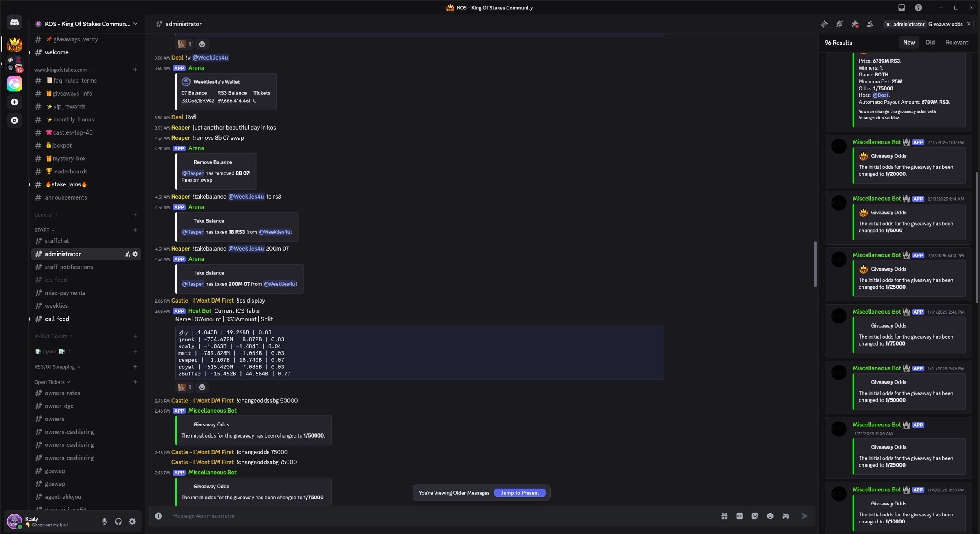Click the @Deal host mention in search result
Viewport: 980px width, 534px height.
[x=880, y=96]
